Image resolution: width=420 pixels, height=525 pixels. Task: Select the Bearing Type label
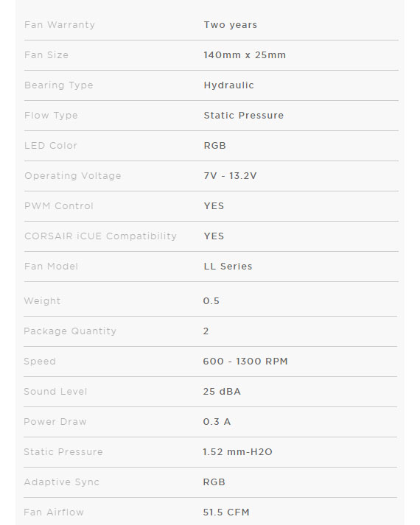(59, 85)
